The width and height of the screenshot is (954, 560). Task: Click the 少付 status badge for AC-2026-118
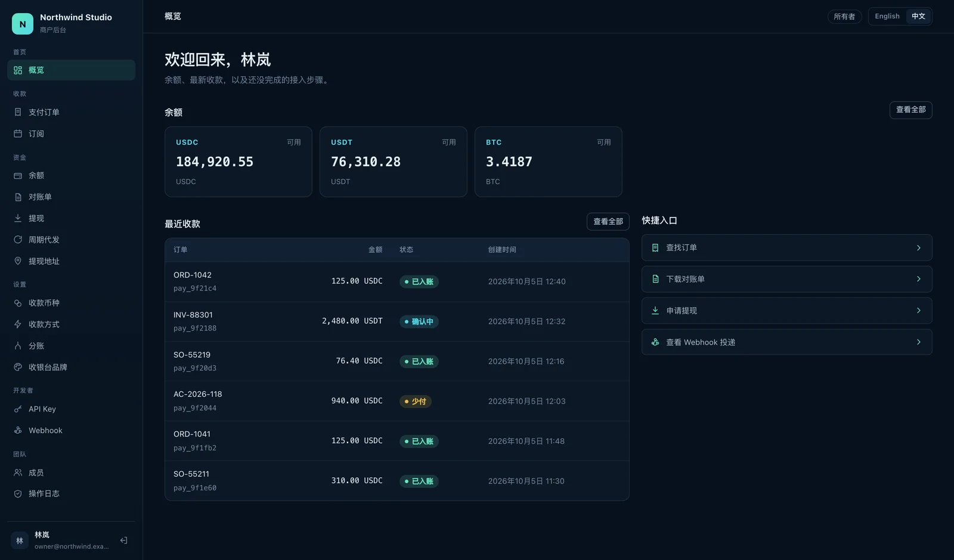(416, 402)
